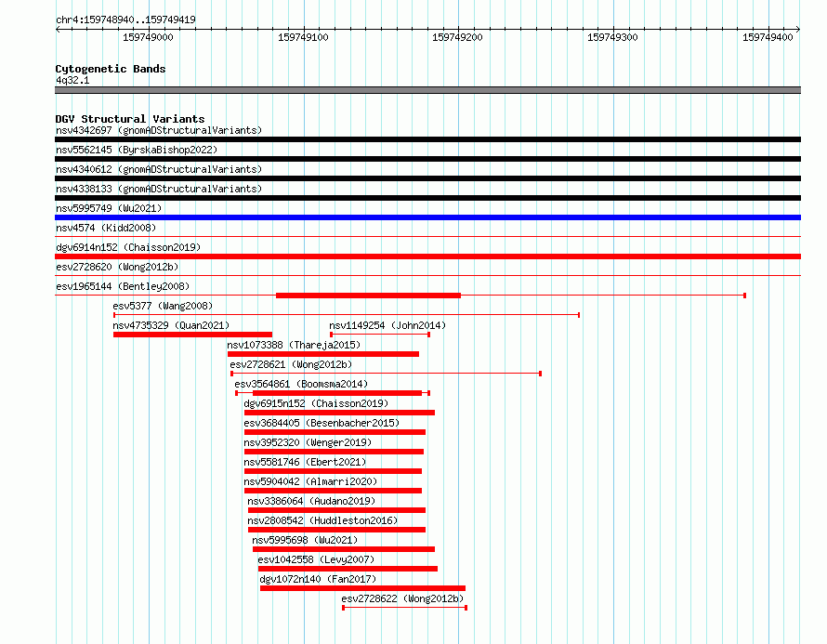827x644 pixels.
Task: Click the 4q32.1 band label
Action: 72,80
